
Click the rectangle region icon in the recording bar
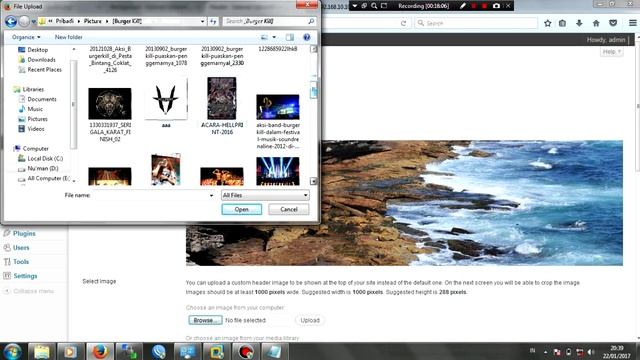[384, 6]
